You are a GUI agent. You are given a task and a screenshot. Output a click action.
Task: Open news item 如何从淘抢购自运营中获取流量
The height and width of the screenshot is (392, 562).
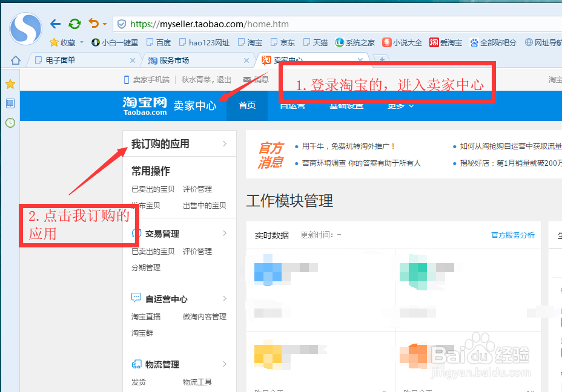pyautogui.click(x=511, y=146)
